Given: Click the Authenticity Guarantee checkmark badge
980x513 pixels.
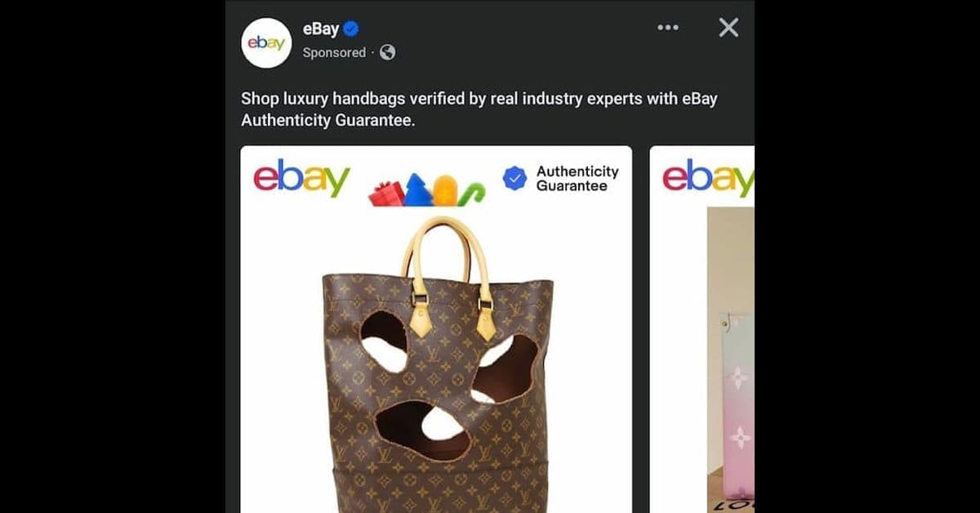Looking at the screenshot, I should [514, 178].
